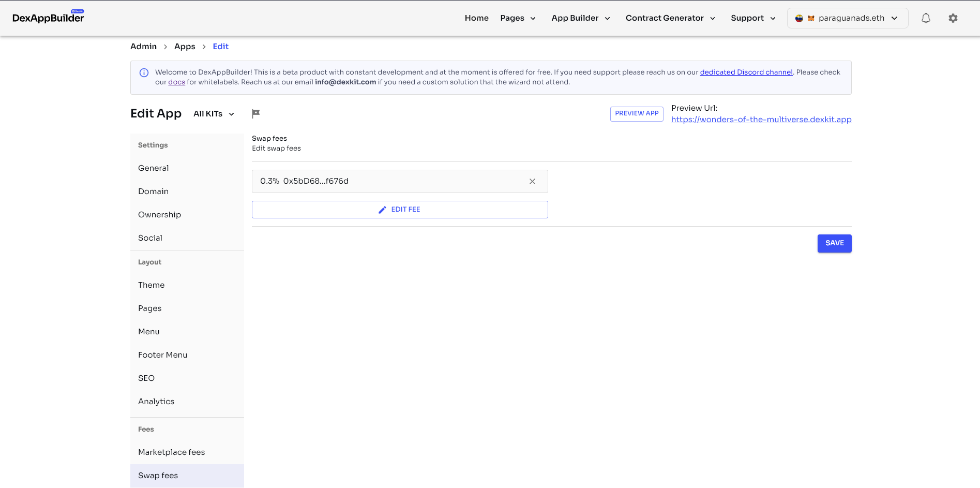Open Marketplace fees section

(x=187, y=452)
